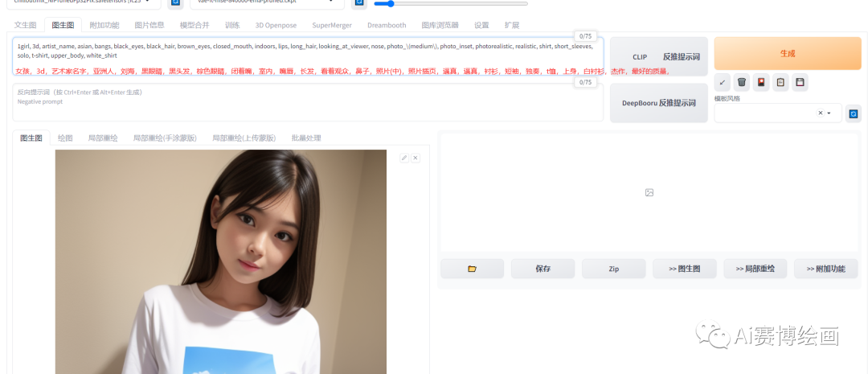Click the floppy disk save style icon

800,83
